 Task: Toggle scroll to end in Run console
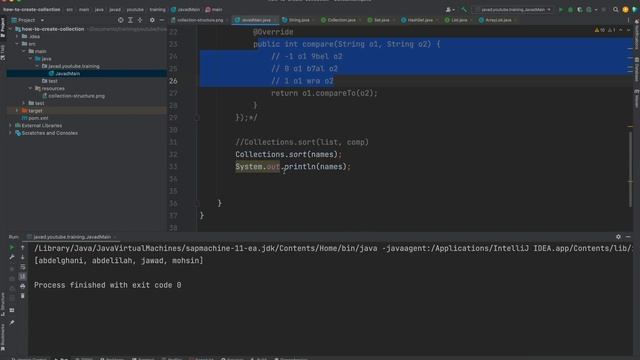22,277
